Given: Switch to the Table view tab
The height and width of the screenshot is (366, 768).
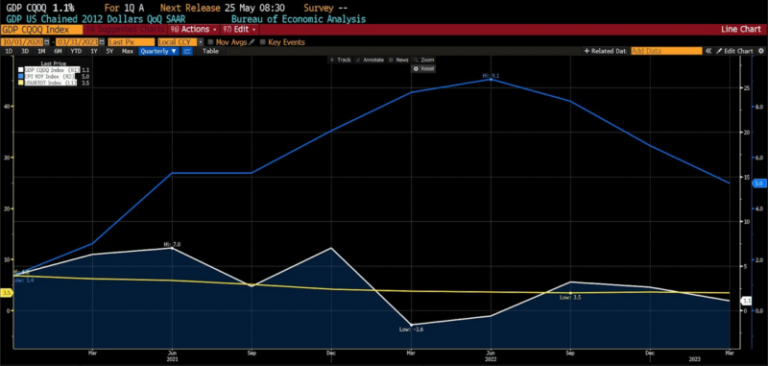Looking at the screenshot, I should coord(211,51).
